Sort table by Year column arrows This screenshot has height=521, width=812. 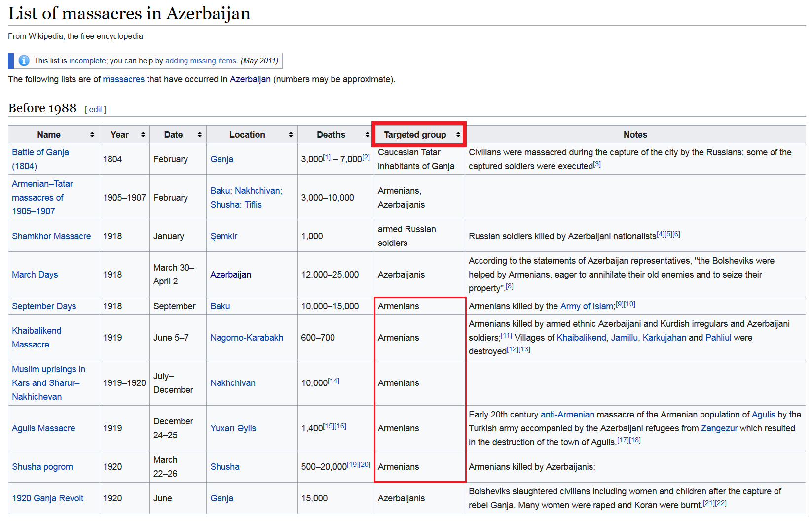[x=143, y=135]
